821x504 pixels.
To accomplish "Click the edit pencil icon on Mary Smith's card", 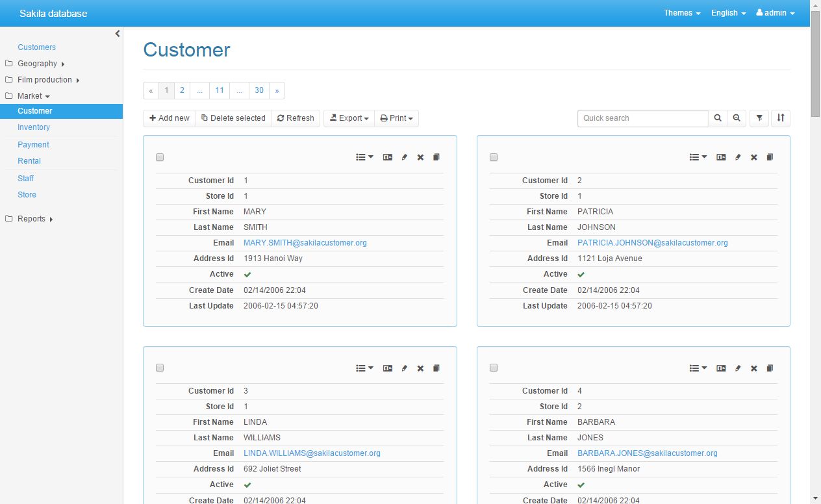I will [404, 157].
